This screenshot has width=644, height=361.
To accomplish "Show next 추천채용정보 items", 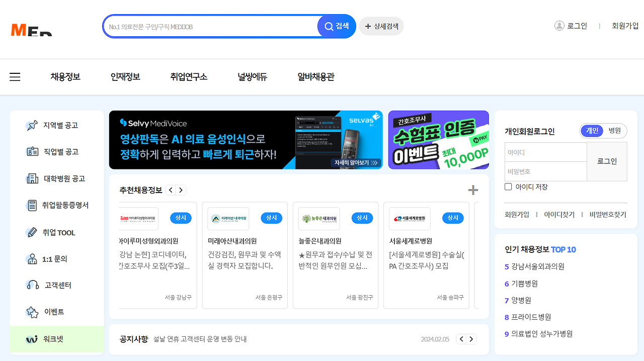I will point(181,190).
